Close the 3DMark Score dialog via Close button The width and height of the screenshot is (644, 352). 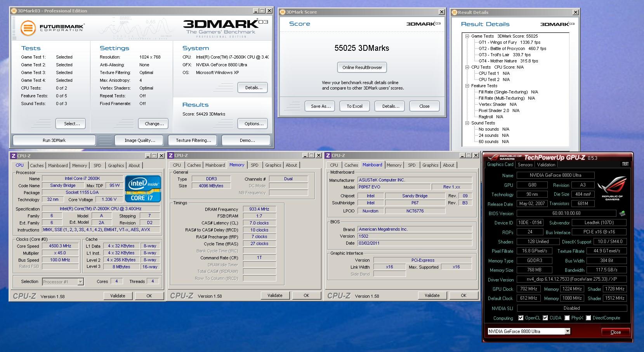(424, 106)
